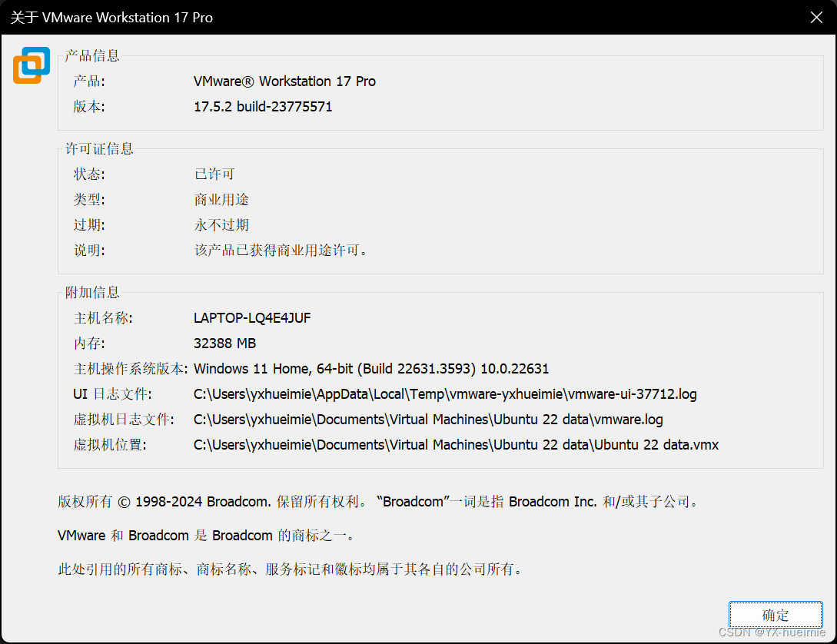The image size is (837, 644).
Task: Click host name LAPTOP-LQ4E4JUF
Action: pyautogui.click(x=252, y=318)
